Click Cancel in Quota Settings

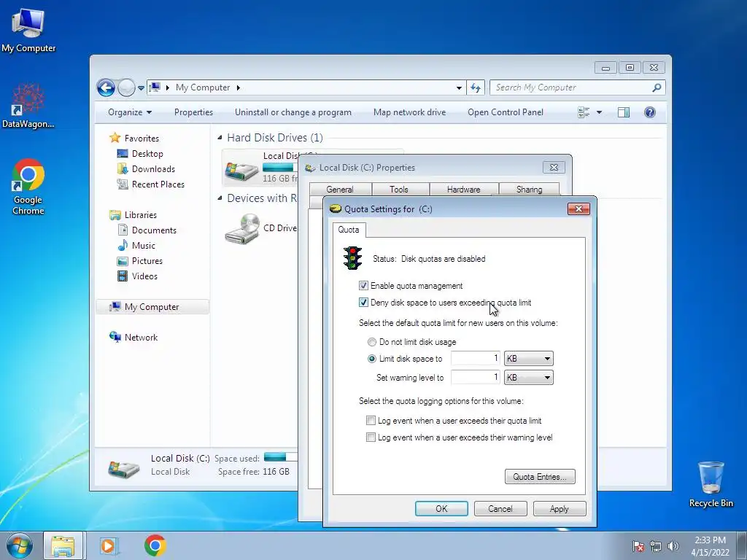click(x=500, y=508)
